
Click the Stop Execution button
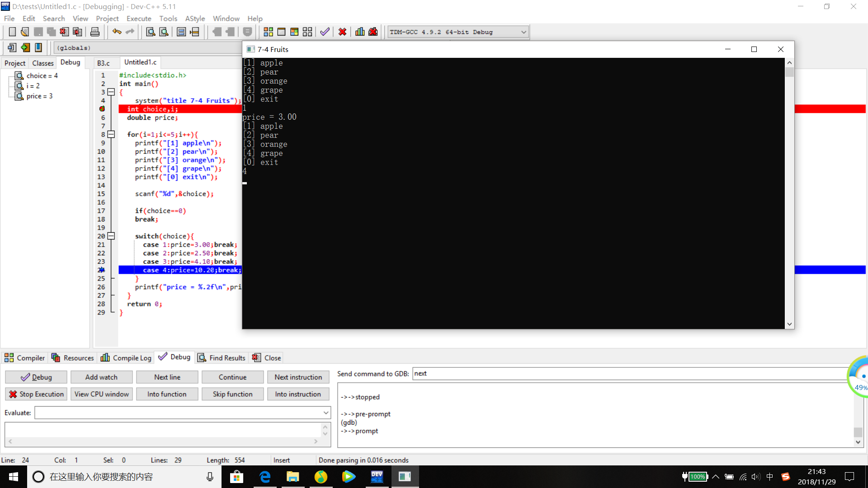coord(36,394)
